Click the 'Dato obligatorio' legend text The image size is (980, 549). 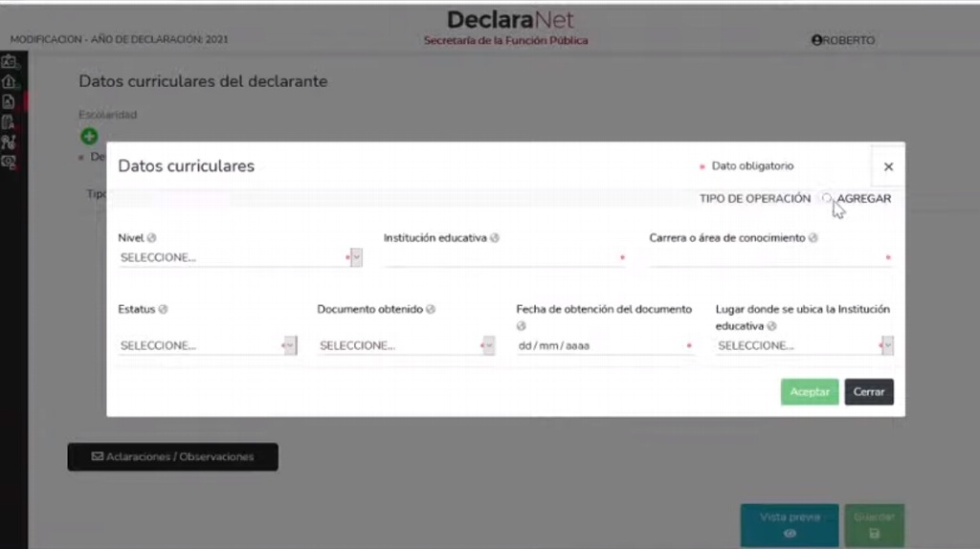tap(752, 166)
